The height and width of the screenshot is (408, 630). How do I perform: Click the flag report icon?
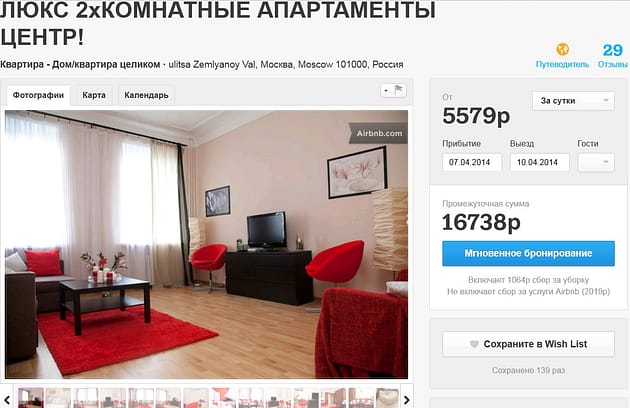[x=399, y=90]
